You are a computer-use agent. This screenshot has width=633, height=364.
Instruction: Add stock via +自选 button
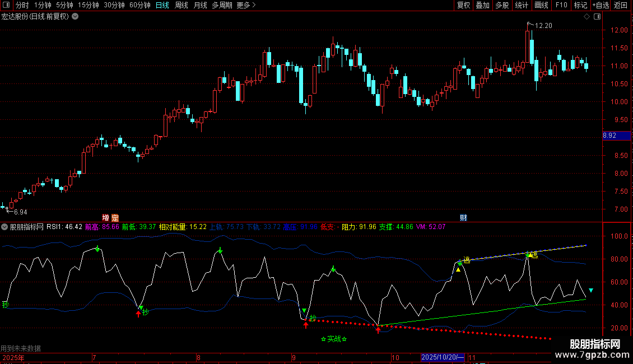pos(601,5)
